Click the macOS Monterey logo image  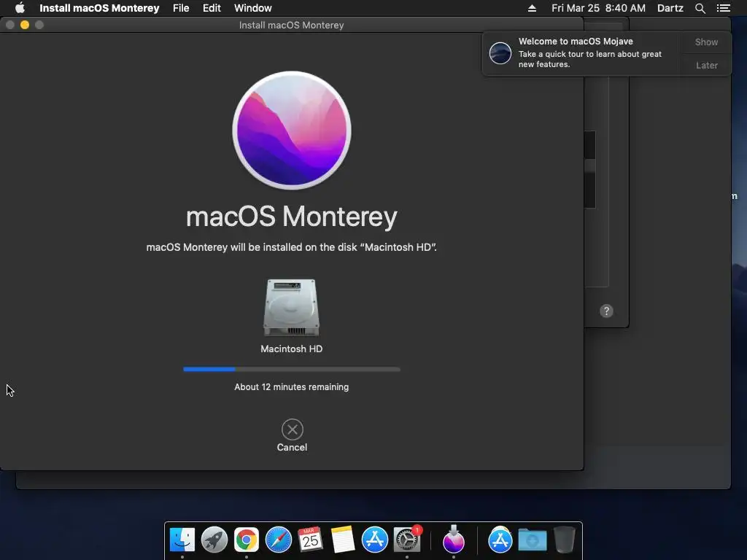[x=292, y=131]
